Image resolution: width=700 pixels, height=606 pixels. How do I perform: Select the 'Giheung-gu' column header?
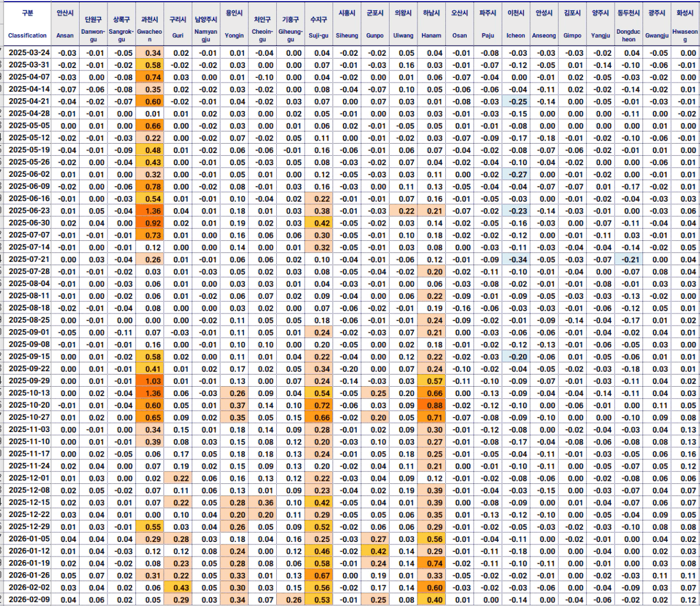pos(291,35)
